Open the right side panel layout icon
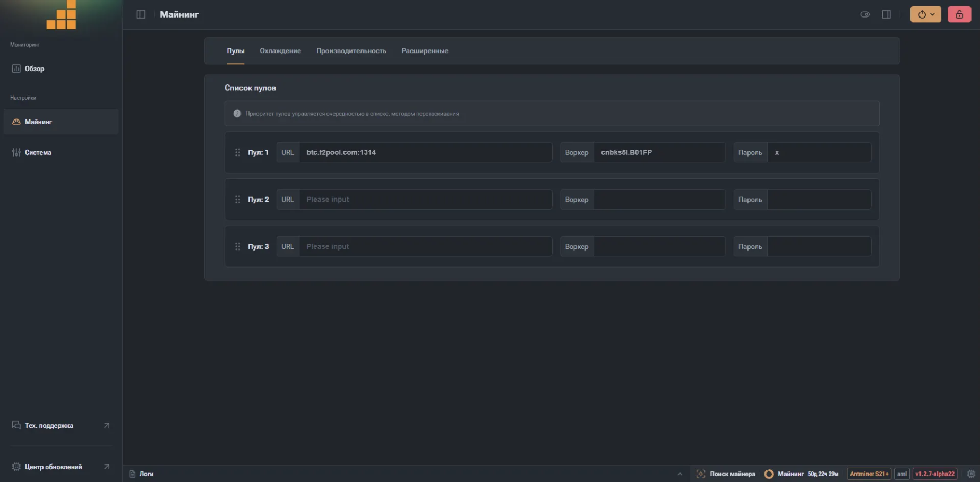This screenshot has height=482, width=980. point(887,14)
